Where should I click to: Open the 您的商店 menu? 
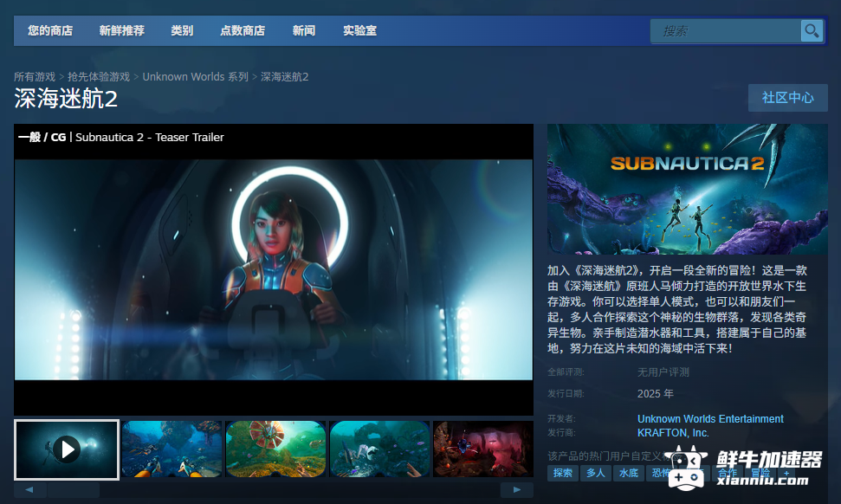tap(50, 30)
